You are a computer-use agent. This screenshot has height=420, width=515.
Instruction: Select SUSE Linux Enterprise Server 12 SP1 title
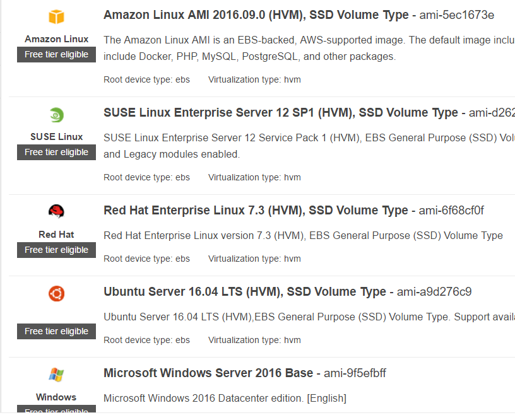(x=281, y=113)
